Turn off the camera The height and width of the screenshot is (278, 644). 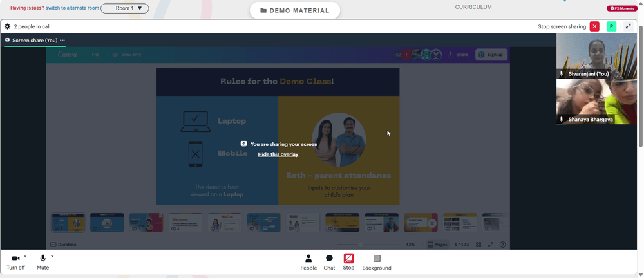click(15, 263)
